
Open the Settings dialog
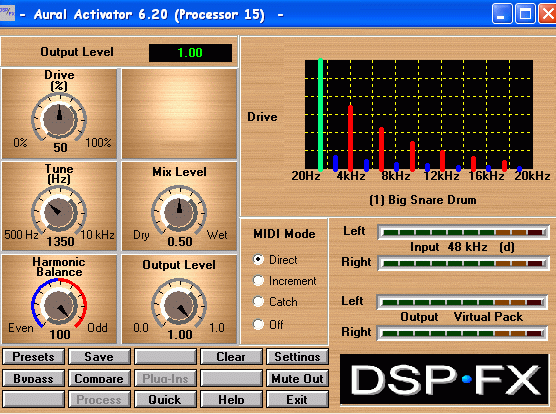point(297,357)
